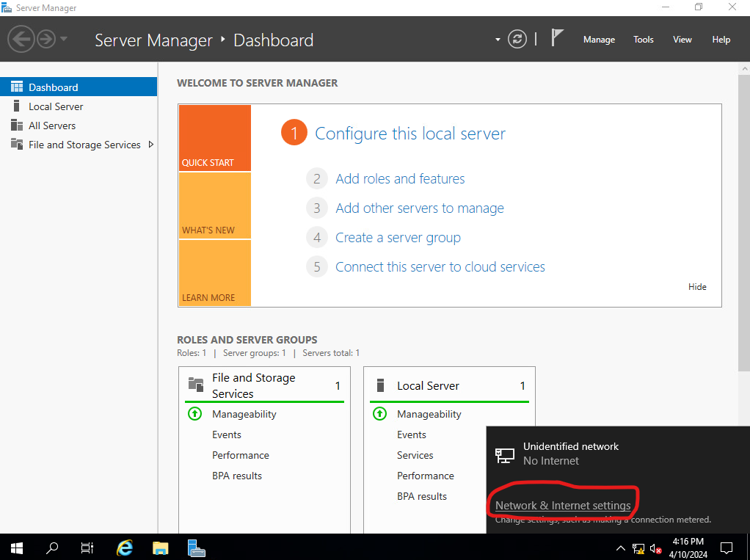The width and height of the screenshot is (750, 560).
Task: Open the Windows Start menu
Action: [x=17, y=548]
